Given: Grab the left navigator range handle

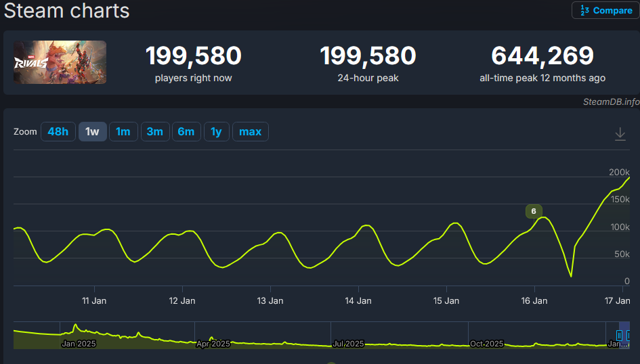Looking at the screenshot, I should (619, 335).
